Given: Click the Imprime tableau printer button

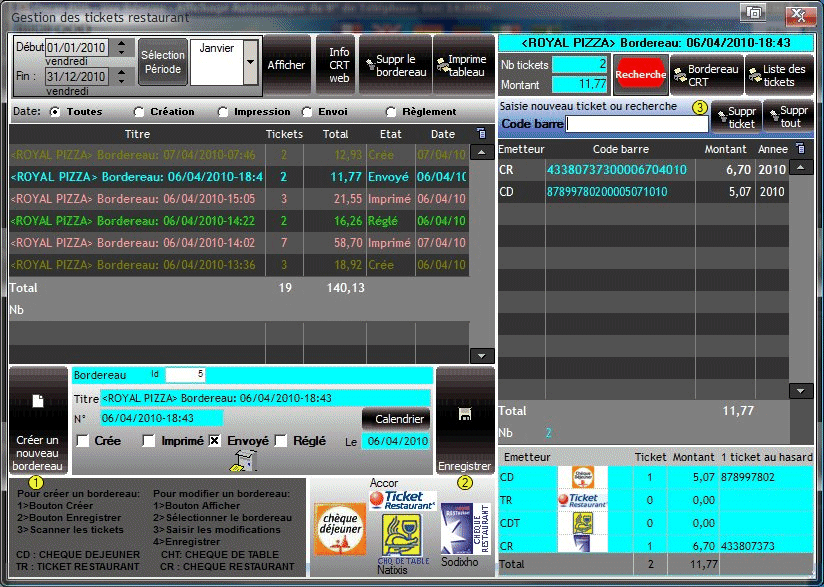Looking at the screenshot, I should tap(461, 65).
